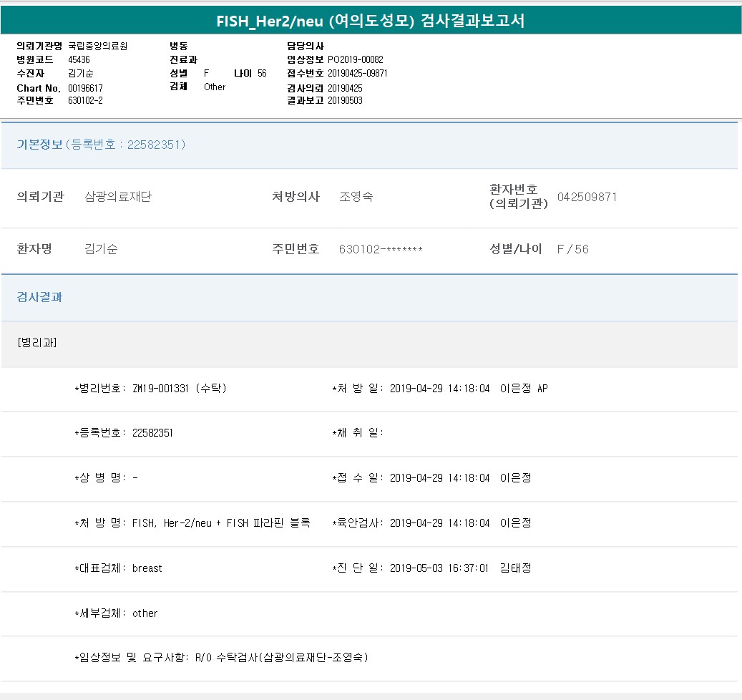Click the 검사결과 section heading
This screenshot has height=700, width=742.
(39, 297)
